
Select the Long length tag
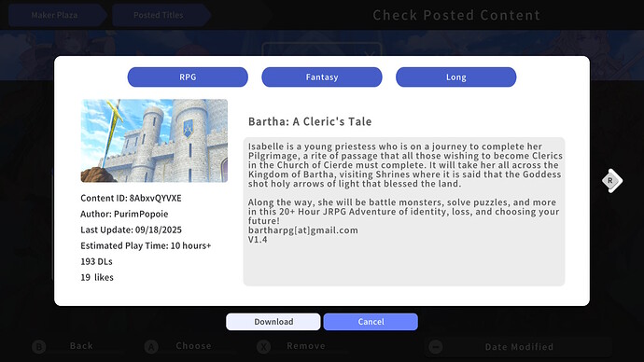click(x=455, y=77)
